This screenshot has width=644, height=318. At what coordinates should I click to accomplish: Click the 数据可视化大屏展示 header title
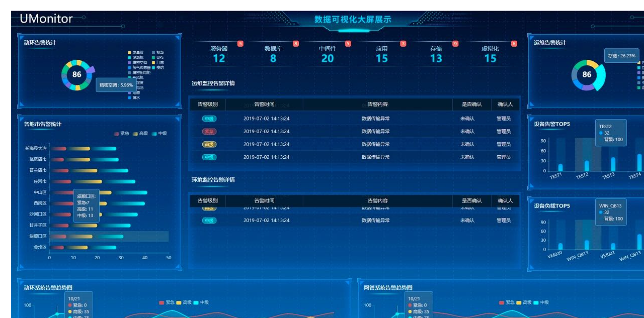tap(353, 20)
